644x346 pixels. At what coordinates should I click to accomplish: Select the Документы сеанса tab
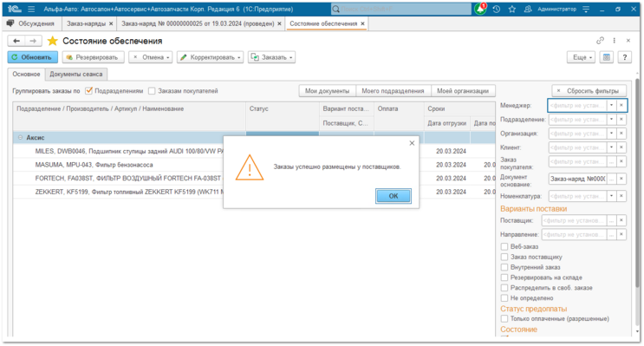(x=76, y=74)
